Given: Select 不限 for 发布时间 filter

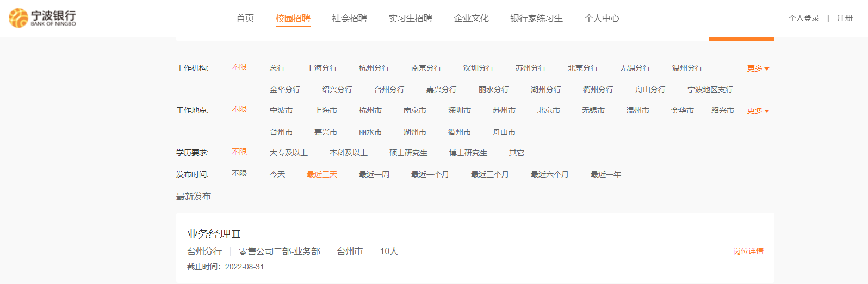Looking at the screenshot, I should 239,173.
